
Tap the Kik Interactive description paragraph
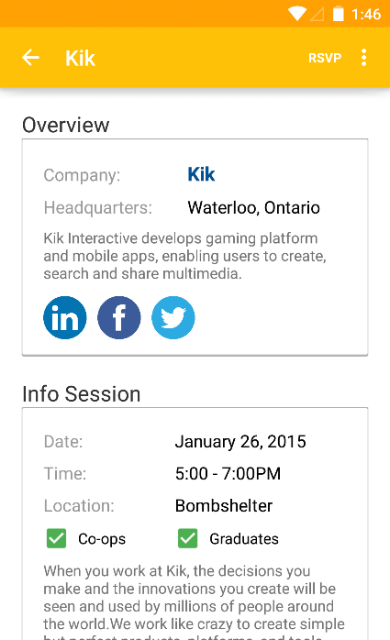[185, 256]
